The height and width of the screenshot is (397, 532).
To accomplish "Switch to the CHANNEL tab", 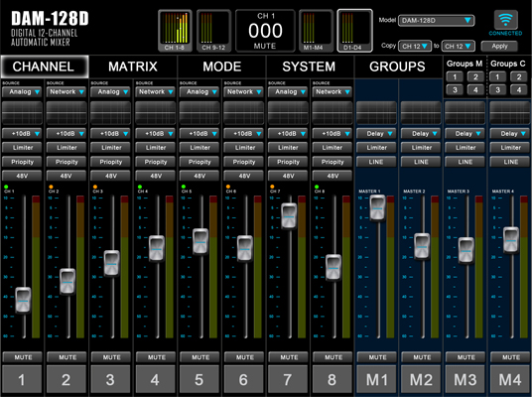I will click(45, 66).
